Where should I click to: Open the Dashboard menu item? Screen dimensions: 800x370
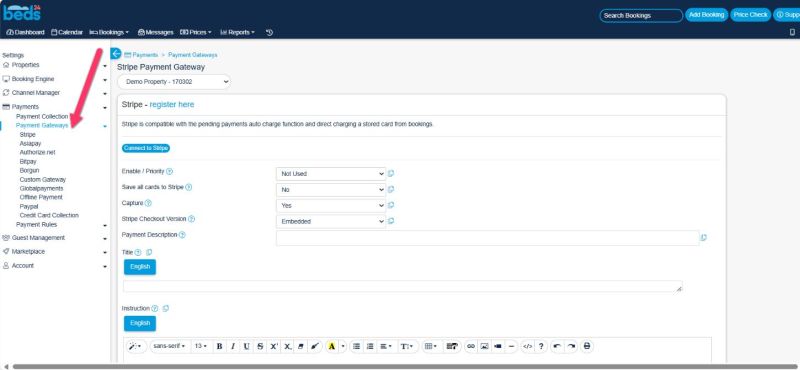click(x=25, y=32)
